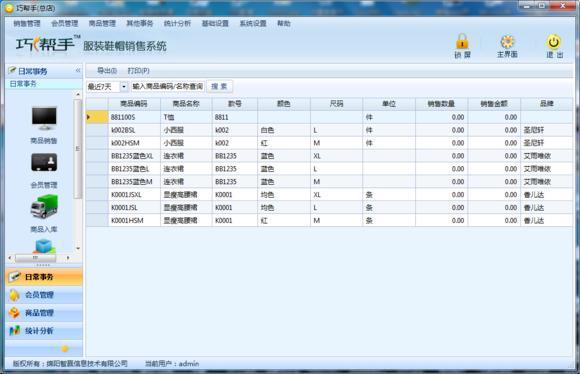Click sidebar vertical scrollbar up arrow
The height and width of the screenshot is (374, 580).
click(78, 95)
